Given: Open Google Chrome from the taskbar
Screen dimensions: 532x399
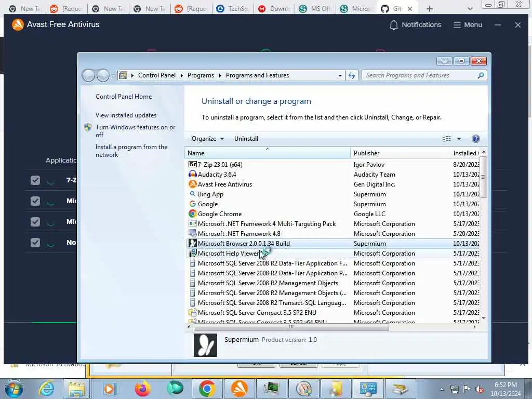Looking at the screenshot, I should (x=207, y=389).
